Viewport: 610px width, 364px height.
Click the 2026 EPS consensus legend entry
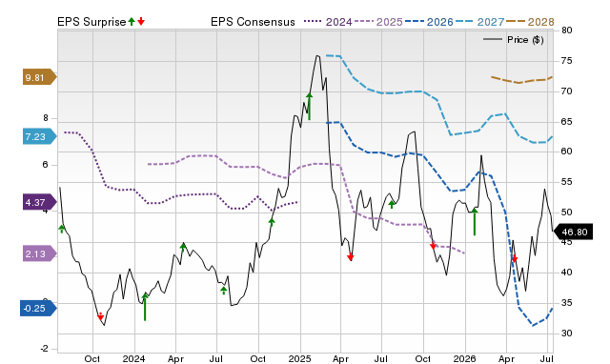(429, 22)
